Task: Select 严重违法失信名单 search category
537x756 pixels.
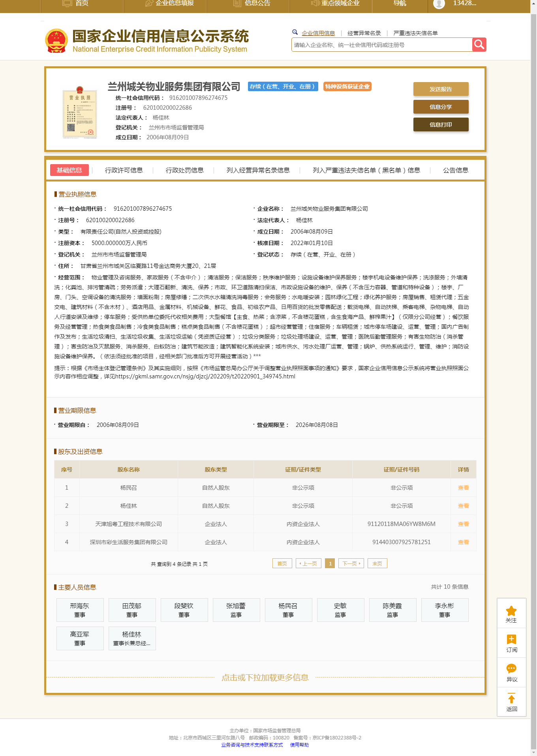Action: tap(415, 33)
